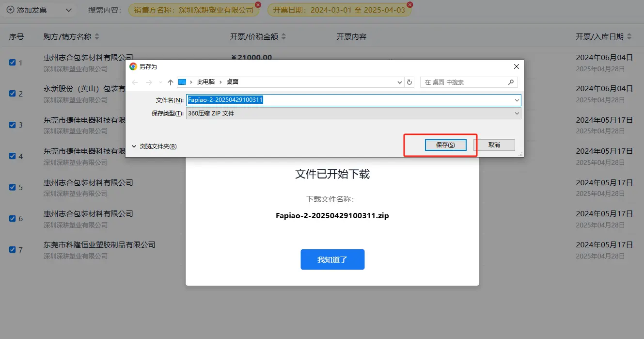Select 桌面 in the address breadcrumb
The width and height of the screenshot is (644, 339).
click(x=233, y=82)
